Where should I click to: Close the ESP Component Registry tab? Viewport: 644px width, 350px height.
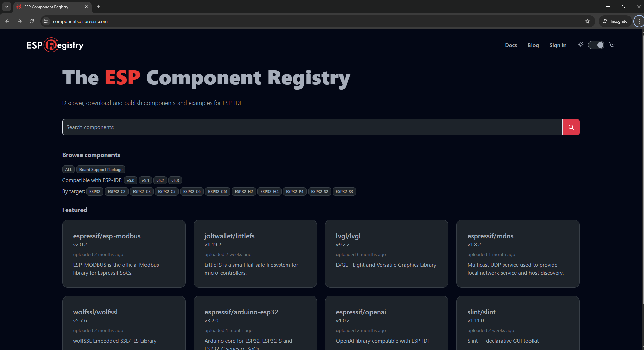86,7
